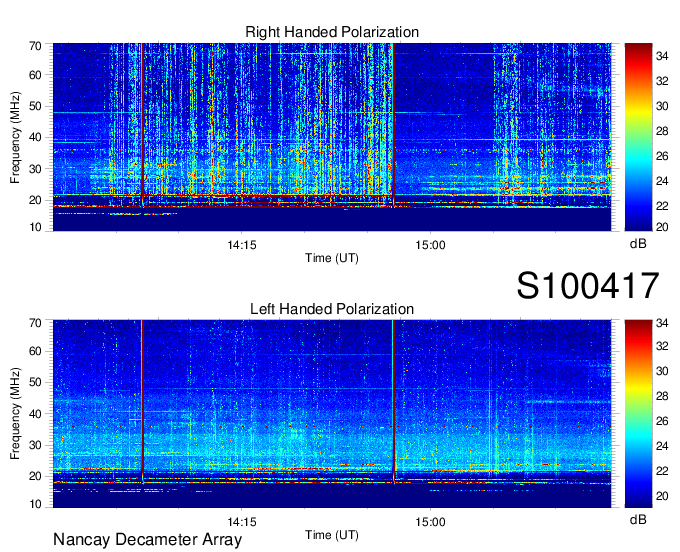
Task: Click "Time (UT)" label under Right Handed plot
Action: (332, 258)
